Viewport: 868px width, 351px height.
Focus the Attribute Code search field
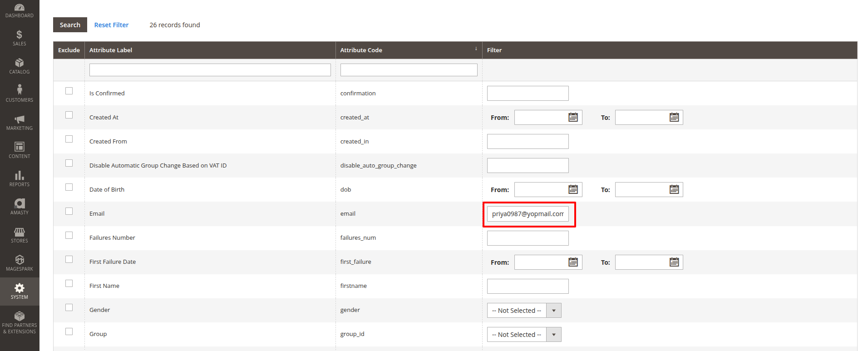pyautogui.click(x=409, y=70)
